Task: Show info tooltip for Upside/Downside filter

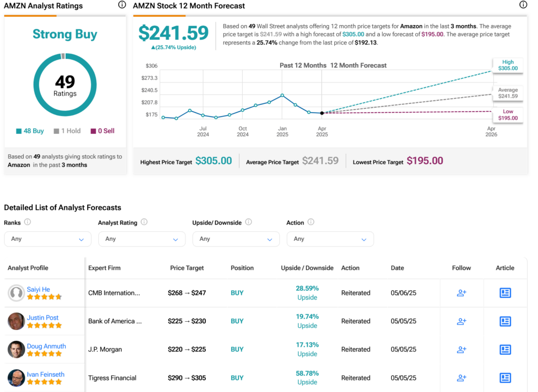Action: [249, 222]
